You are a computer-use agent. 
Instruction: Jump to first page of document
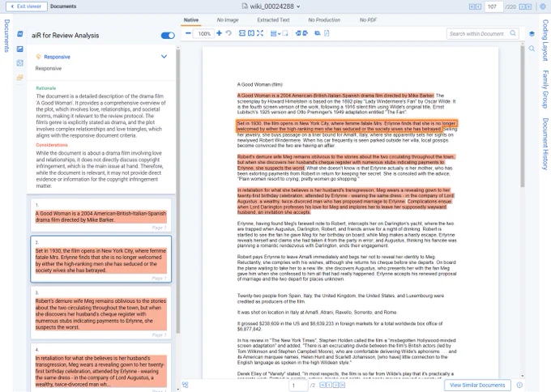(x=322, y=385)
